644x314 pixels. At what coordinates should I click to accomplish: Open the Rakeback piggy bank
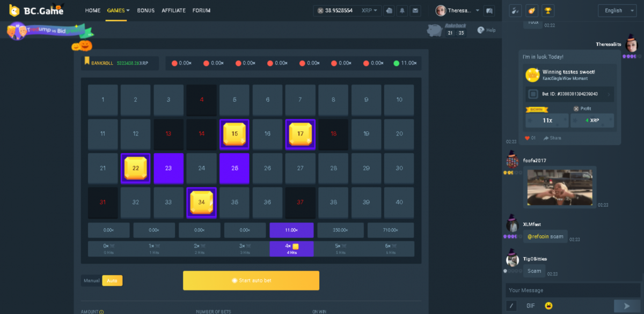click(436, 31)
